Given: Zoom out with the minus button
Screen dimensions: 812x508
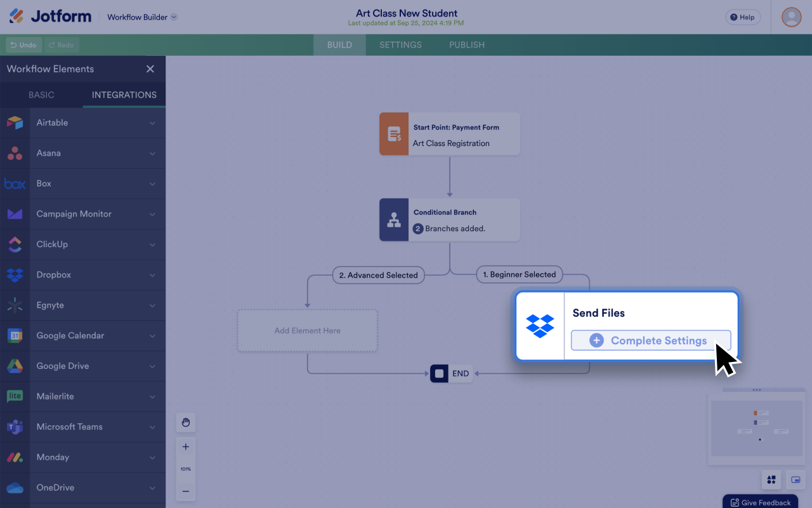Looking at the screenshot, I should coord(186,491).
